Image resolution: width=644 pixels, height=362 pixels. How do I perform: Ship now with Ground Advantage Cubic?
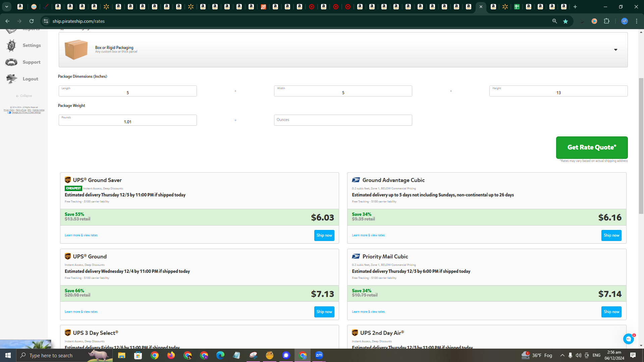(611, 235)
